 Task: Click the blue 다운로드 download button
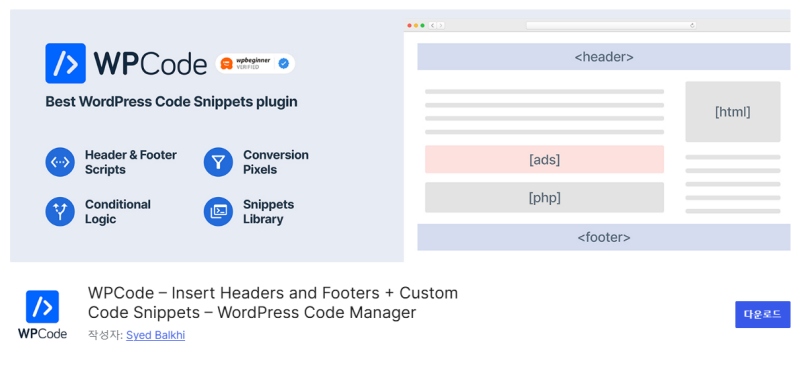(x=762, y=314)
